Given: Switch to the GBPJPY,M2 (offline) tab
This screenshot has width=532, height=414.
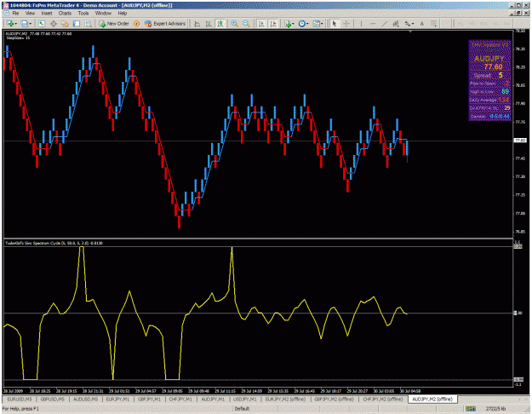Looking at the screenshot, I should tap(335, 399).
